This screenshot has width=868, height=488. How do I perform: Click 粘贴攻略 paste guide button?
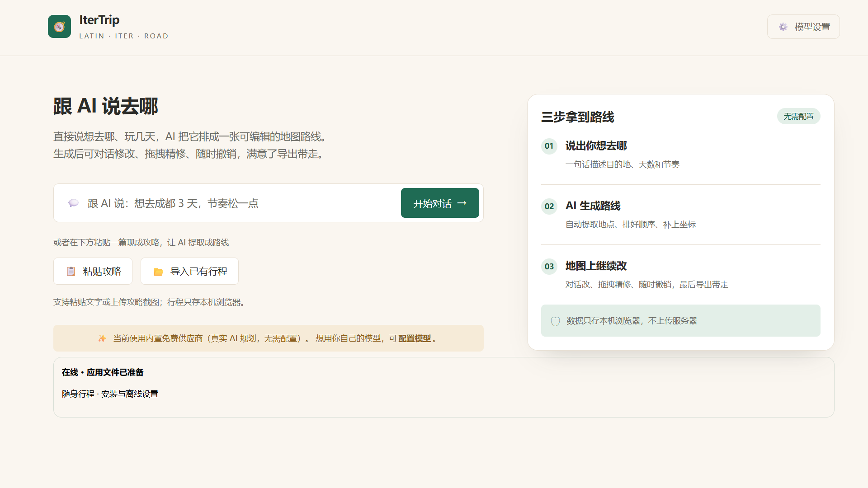pos(93,271)
